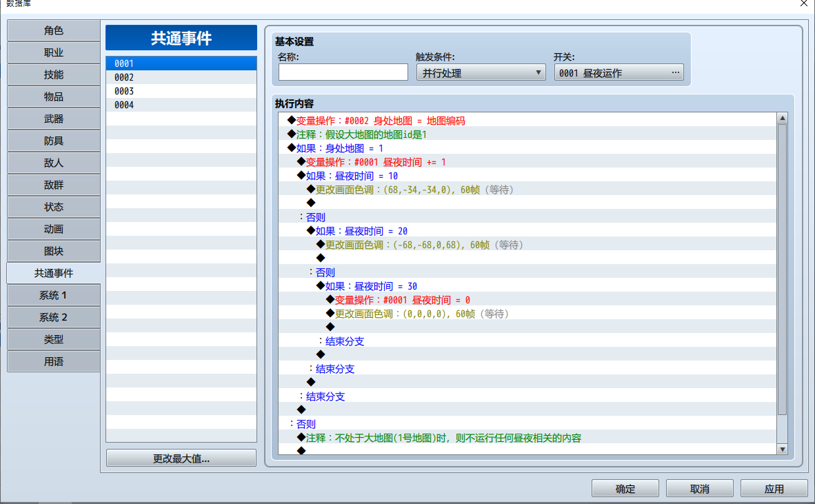Select common event 0001 in list
Screen dimensions: 815x504
point(181,63)
